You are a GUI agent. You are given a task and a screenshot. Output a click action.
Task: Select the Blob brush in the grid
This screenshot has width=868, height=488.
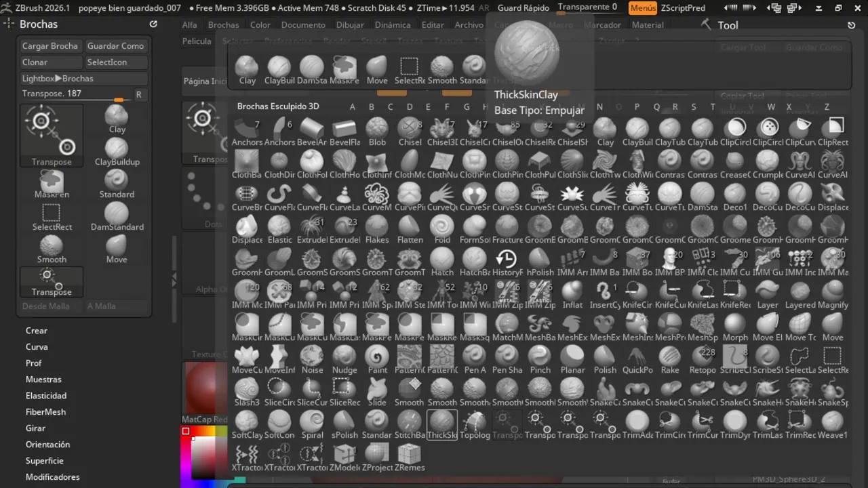point(377,131)
